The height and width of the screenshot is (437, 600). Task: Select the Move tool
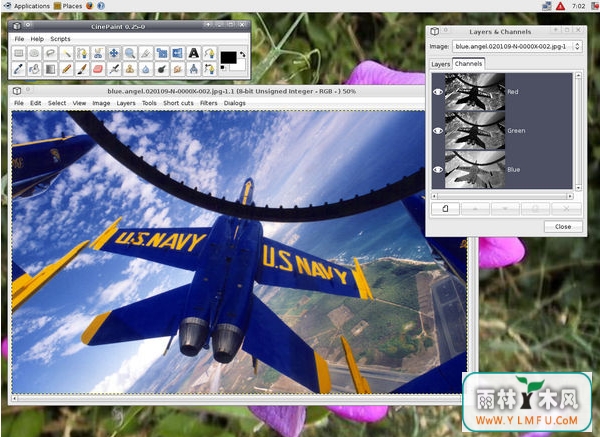click(x=114, y=53)
